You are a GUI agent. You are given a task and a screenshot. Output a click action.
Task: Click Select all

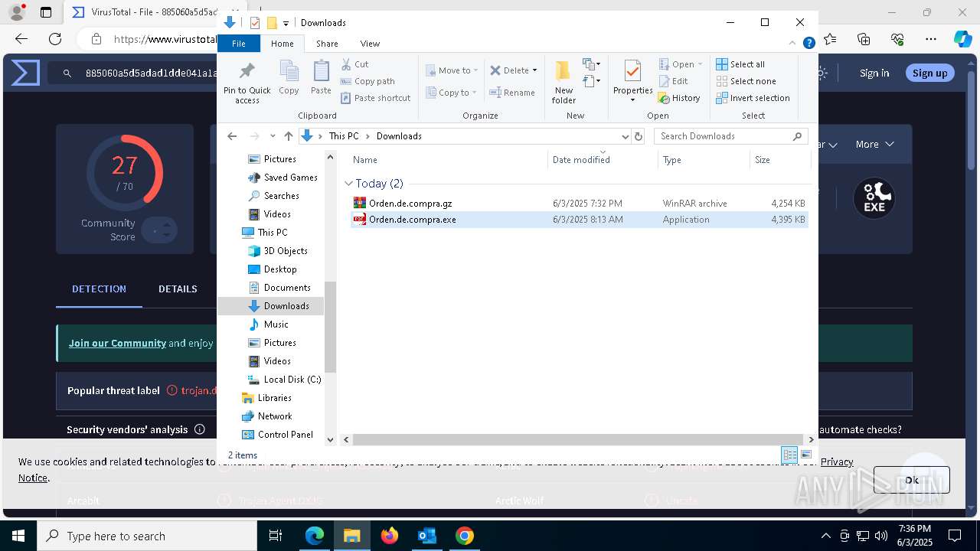coord(740,64)
